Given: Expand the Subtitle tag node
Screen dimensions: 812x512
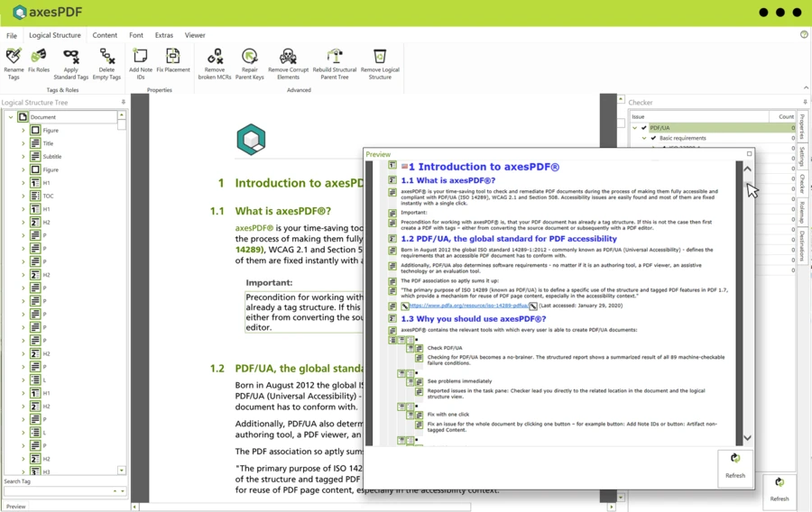Looking at the screenshot, I should (23, 156).
